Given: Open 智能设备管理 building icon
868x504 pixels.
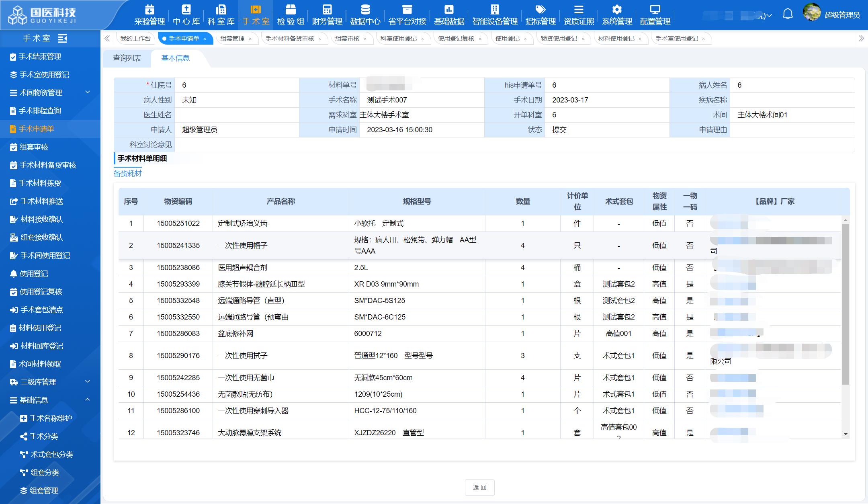Looking at the screenshot, I should click(x=495, y=10).
